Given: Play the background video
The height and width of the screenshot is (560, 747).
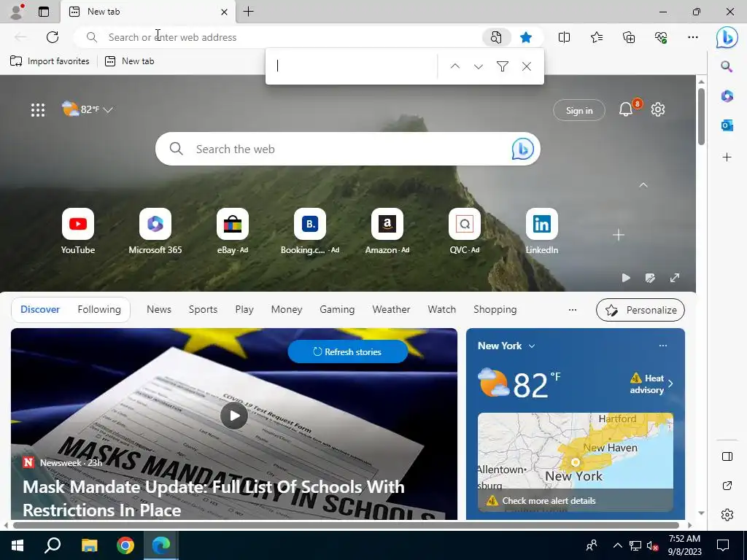Looking at the screenshot, I should 626,278.
